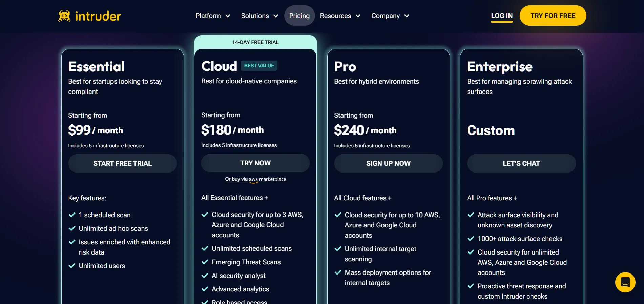Click checkmark beside Proactive threat response
The image size is (644, 304).
[x=471, y=286]
